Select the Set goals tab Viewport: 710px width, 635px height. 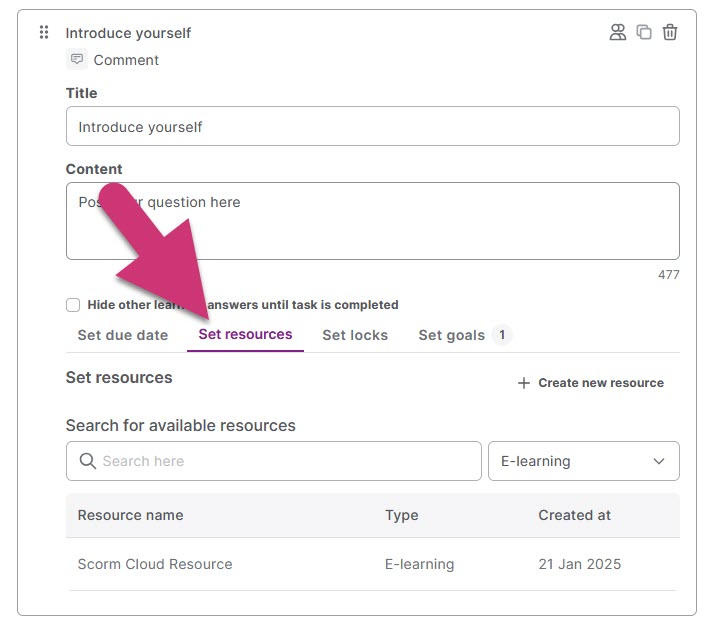451,335
